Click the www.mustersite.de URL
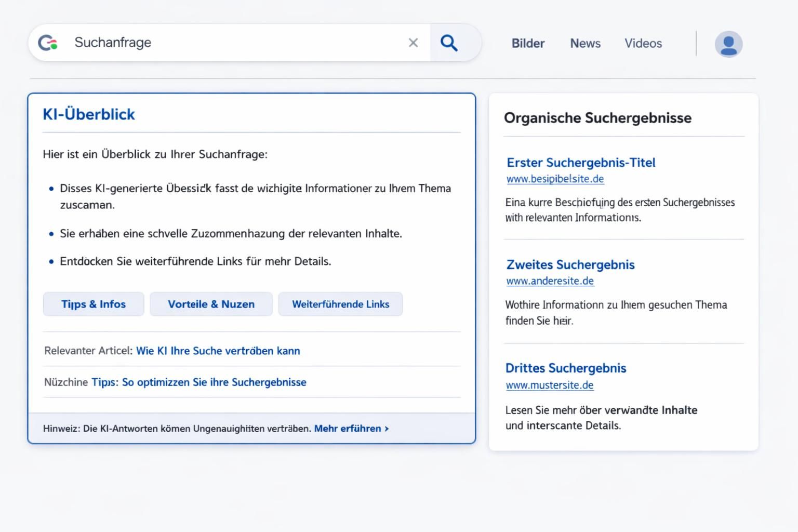This screenshot has width=798, height=532. coord(549,385)
